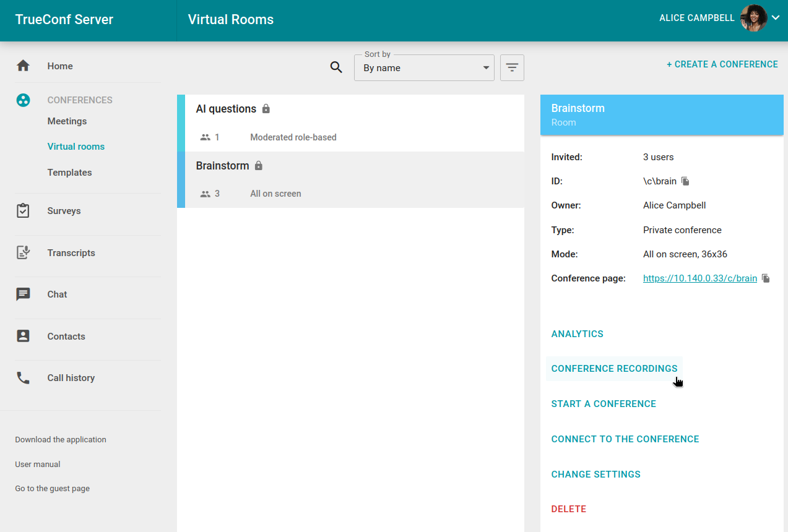Open Transcripts via its microphone icon

click(x=23, y=252)
